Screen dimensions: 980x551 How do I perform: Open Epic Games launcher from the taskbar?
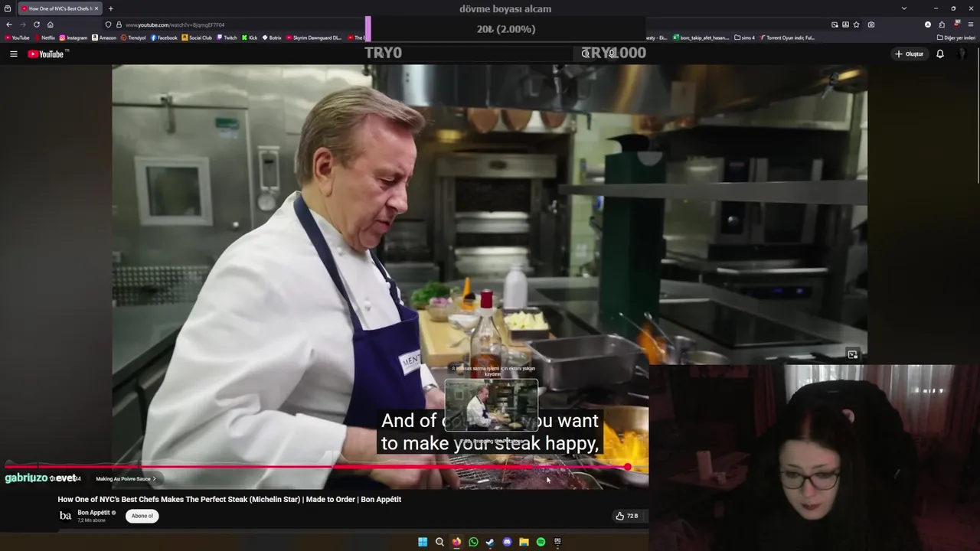point(557,542)
